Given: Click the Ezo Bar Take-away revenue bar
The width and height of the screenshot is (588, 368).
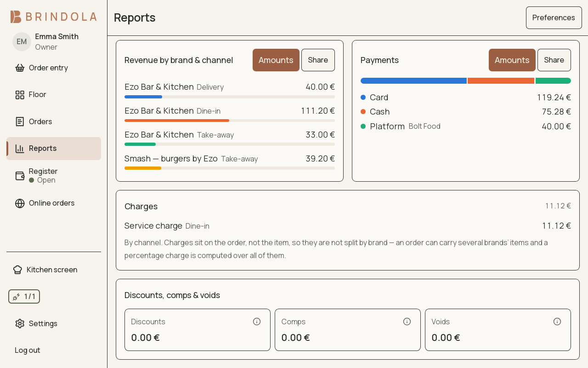Looking at the screenshot, I should coord(140,144).
